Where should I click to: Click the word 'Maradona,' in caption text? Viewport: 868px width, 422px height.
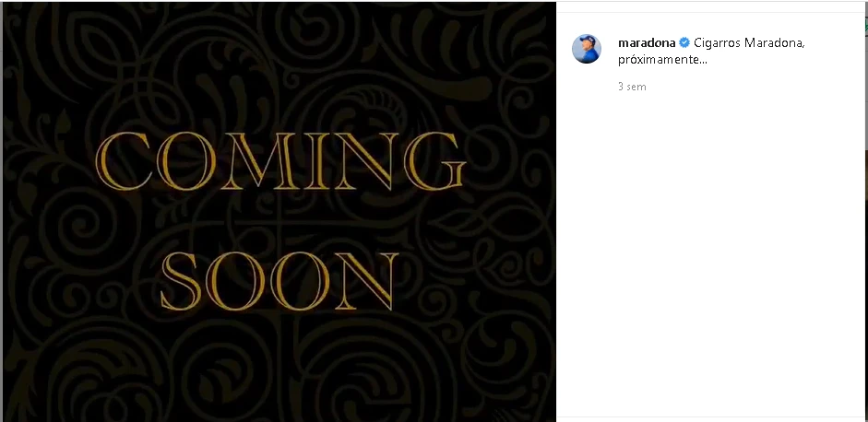coord(774,43)
